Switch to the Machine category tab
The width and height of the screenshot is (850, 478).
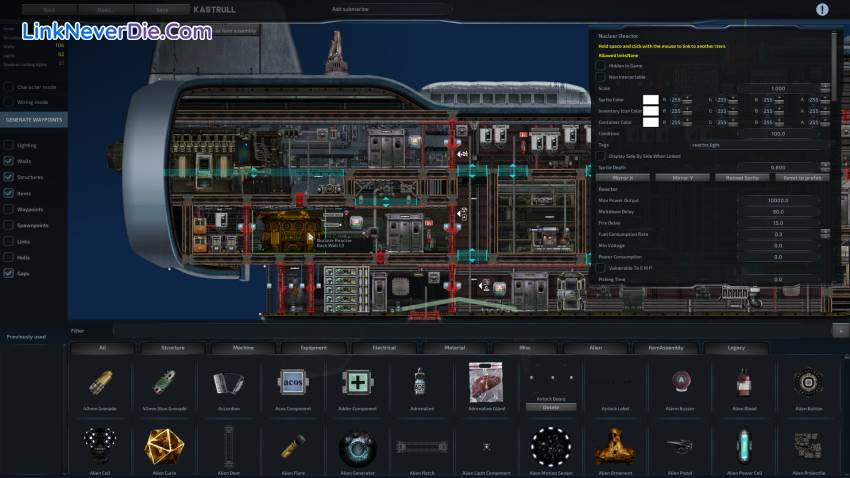(x=243, y=348)
